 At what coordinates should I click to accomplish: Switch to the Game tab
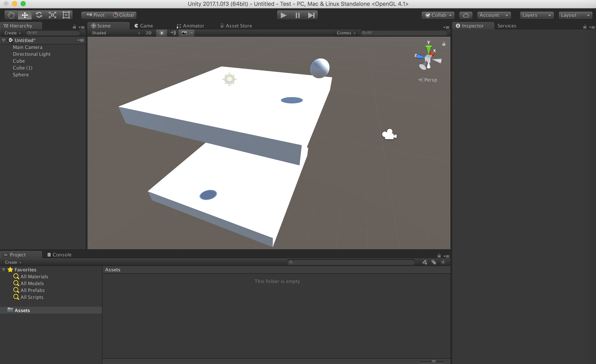click(x=144, y=26)
